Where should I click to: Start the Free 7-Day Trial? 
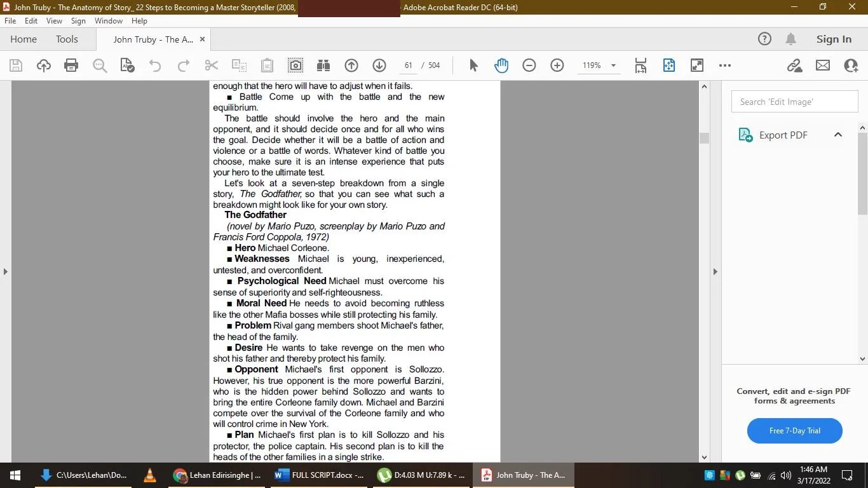(x=794, y=431)
